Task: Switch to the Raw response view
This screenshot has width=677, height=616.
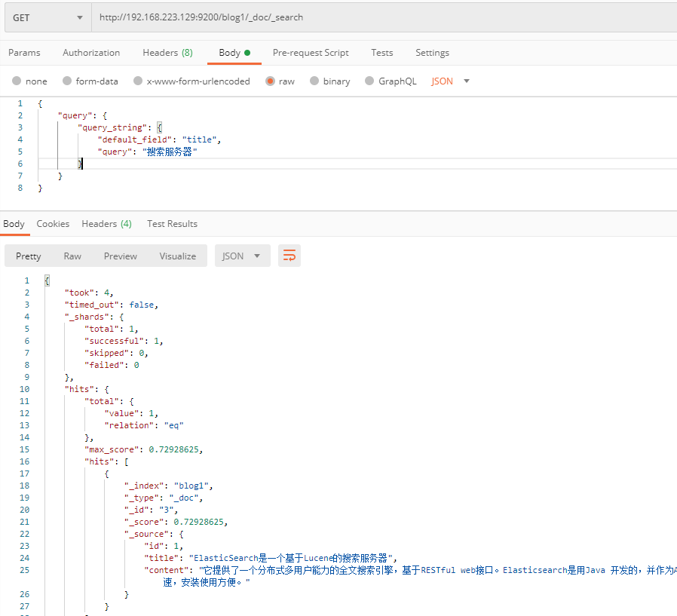Action: 72,256
